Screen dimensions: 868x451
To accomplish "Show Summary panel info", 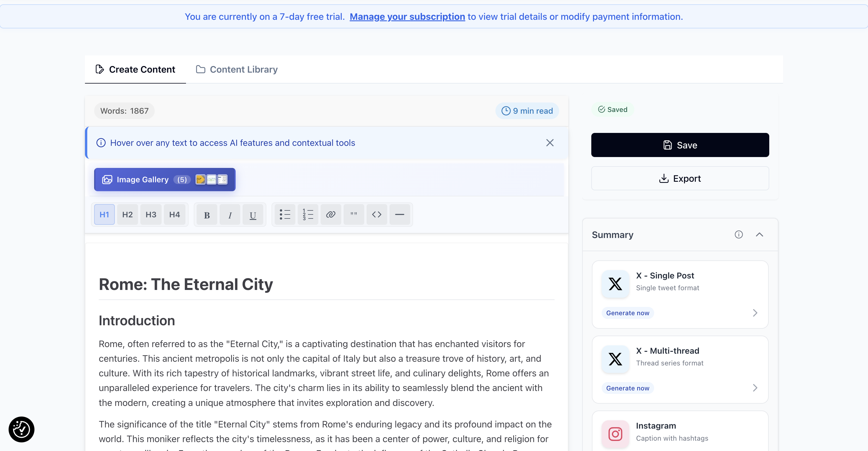I will (x=739, y=235).
